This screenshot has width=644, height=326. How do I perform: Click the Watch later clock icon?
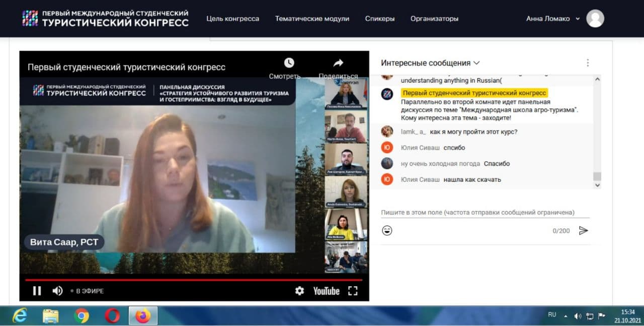(289, 63)
